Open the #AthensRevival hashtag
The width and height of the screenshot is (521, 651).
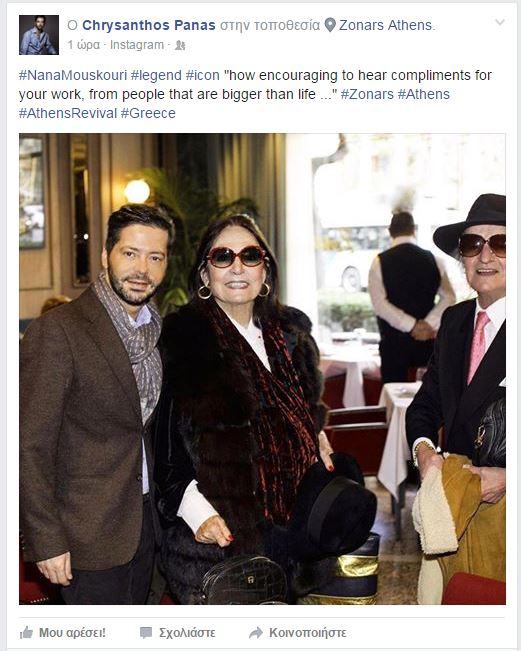68,113
